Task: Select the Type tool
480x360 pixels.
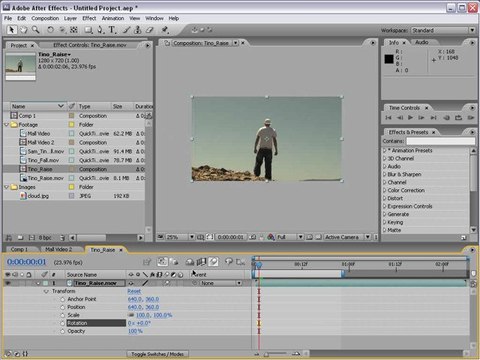Action: point(112,30)
